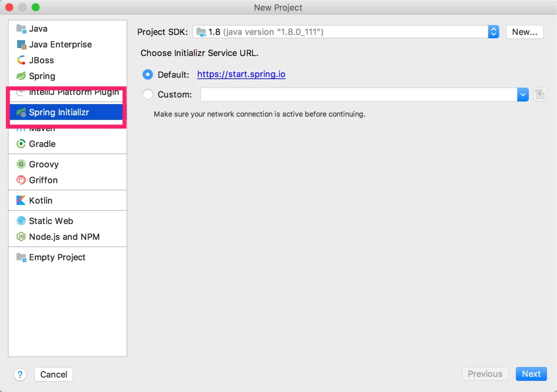Expand the Custom URL history dropdown
Viewport: 557px width, 392px height.
tap(523, 95)
